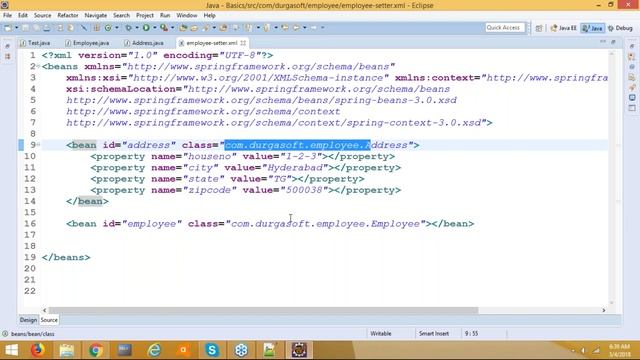Screen dimensions: 640x360
Task: Collapse the beans element on line 2
Action: [x=38, y=65]
